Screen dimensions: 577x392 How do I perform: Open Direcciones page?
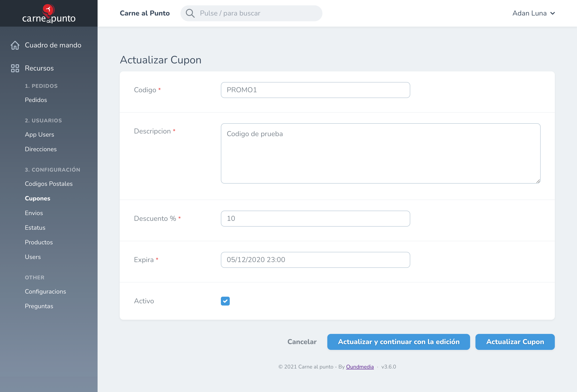click(x=41, y=149)
